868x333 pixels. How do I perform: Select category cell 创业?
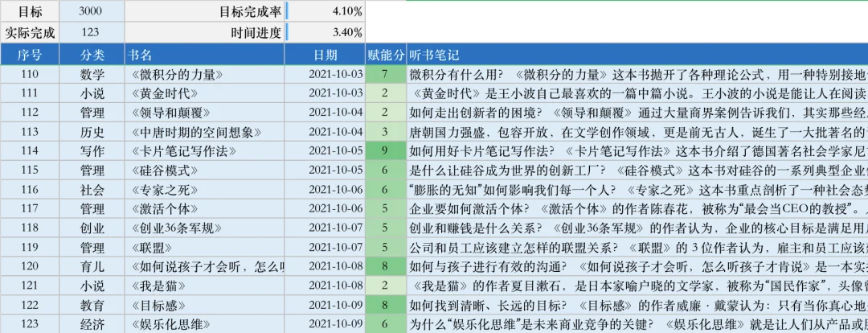click(x=92, y=228)
